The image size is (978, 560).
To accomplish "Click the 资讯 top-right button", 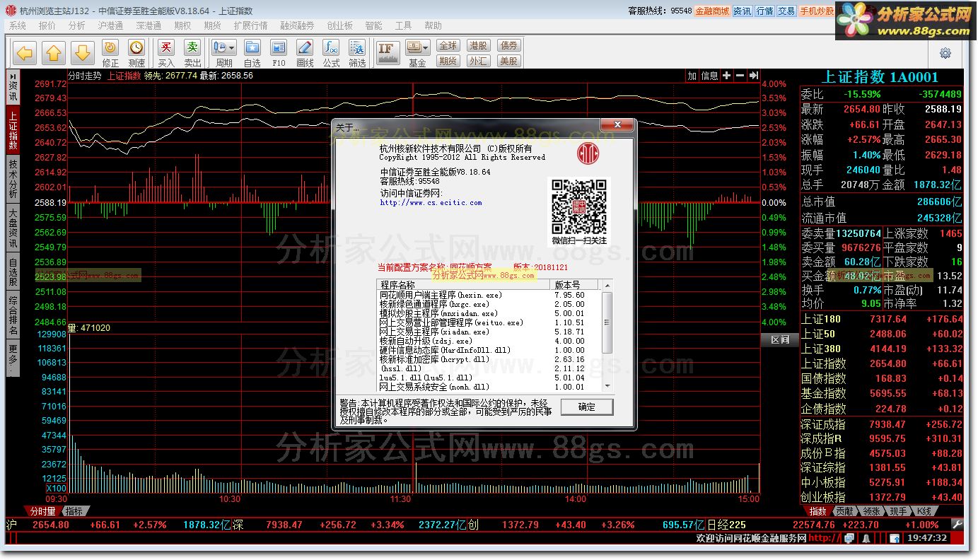I will pos(743,11).
